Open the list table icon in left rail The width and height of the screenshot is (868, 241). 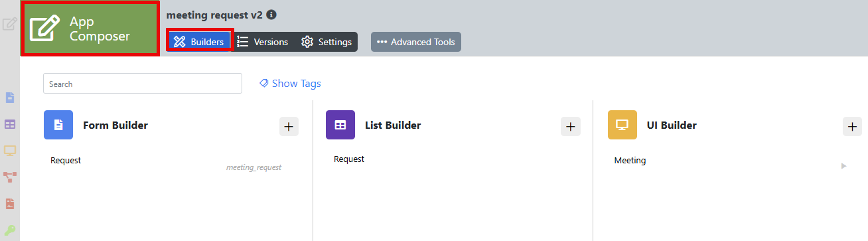click(x=10, y=124)
